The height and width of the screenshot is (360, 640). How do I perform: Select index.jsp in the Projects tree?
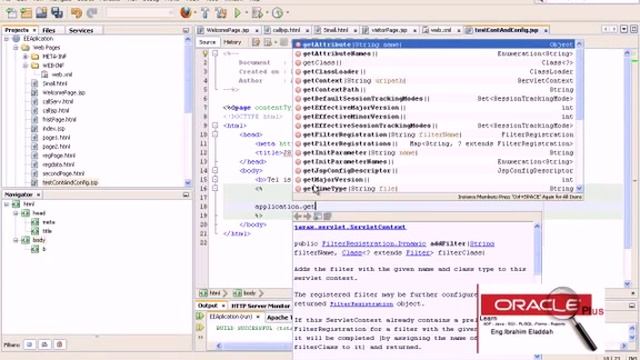[x=53, y=129]
